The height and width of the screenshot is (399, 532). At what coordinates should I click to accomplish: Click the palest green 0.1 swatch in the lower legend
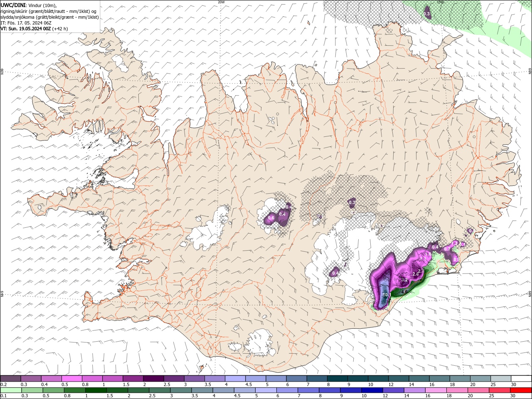(11, 390)
